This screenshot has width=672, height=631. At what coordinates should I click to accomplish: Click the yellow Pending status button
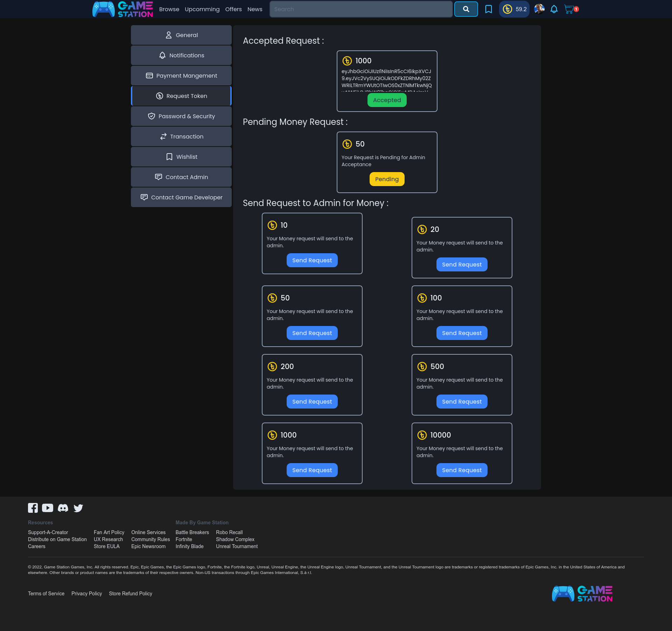(x=387, y=179)
